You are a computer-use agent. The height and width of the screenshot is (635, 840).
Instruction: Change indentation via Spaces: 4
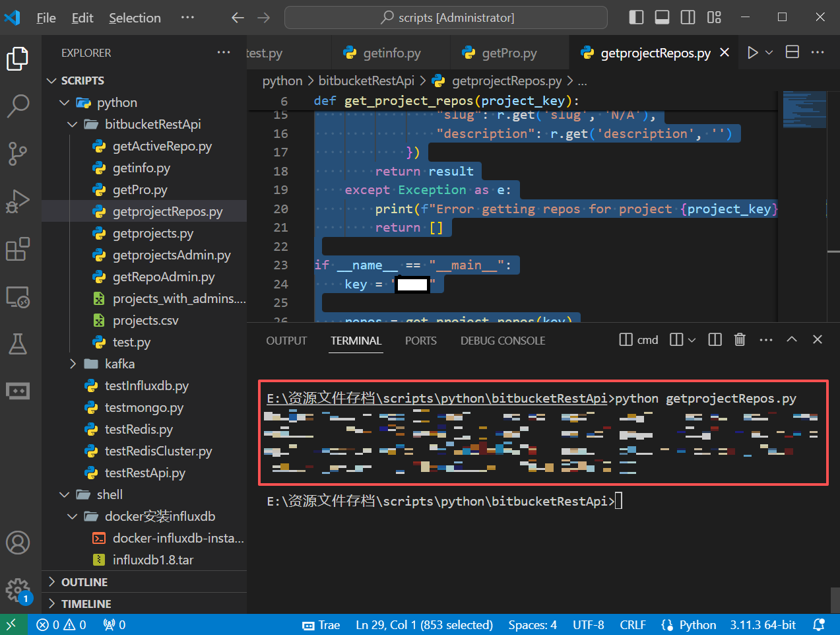(x=533, y=624)
